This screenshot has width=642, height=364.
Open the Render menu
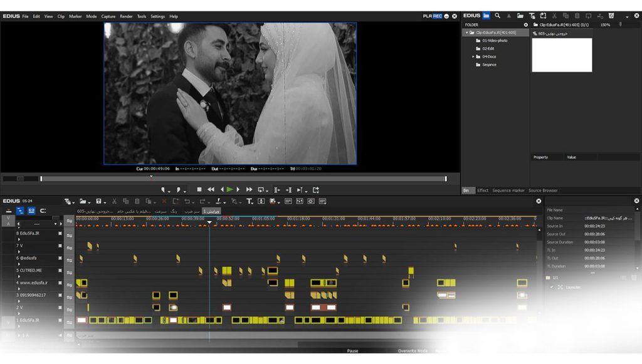pos(126,16)
